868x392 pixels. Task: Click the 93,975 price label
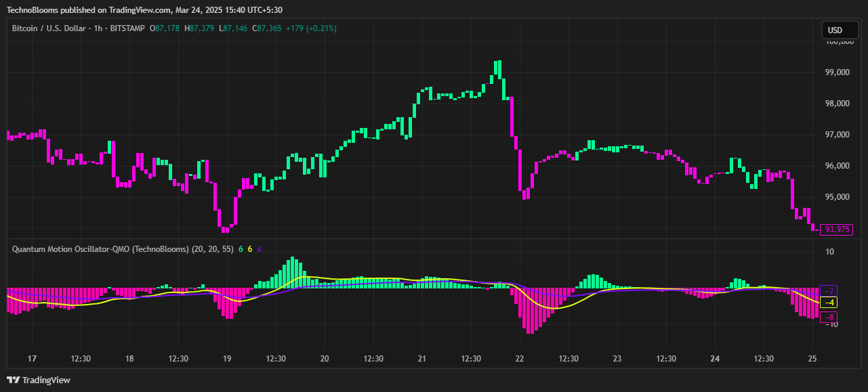click(837, 230)
